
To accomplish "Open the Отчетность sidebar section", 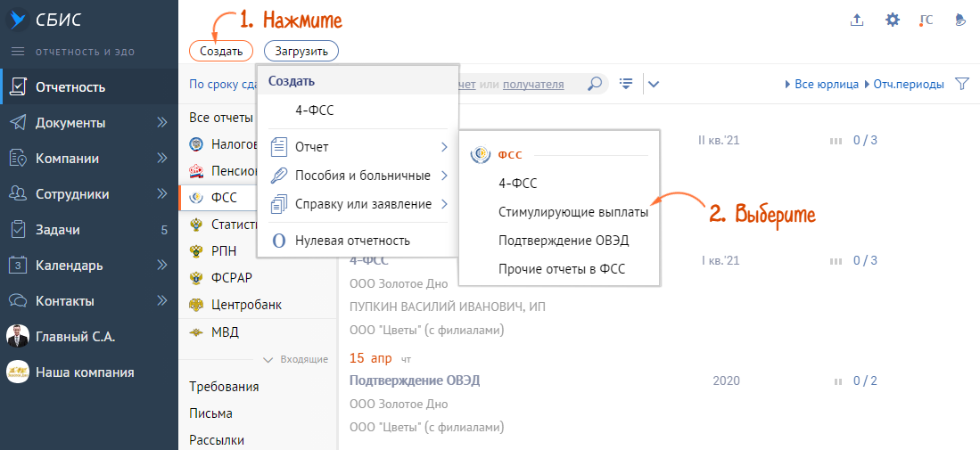I will (x=89, y=86).
